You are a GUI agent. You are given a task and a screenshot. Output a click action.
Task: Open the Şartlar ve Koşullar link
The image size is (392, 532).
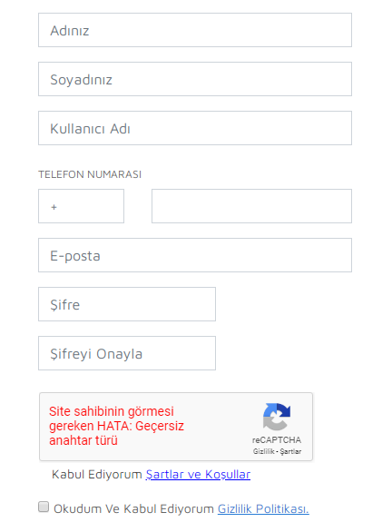coord(198,474)
